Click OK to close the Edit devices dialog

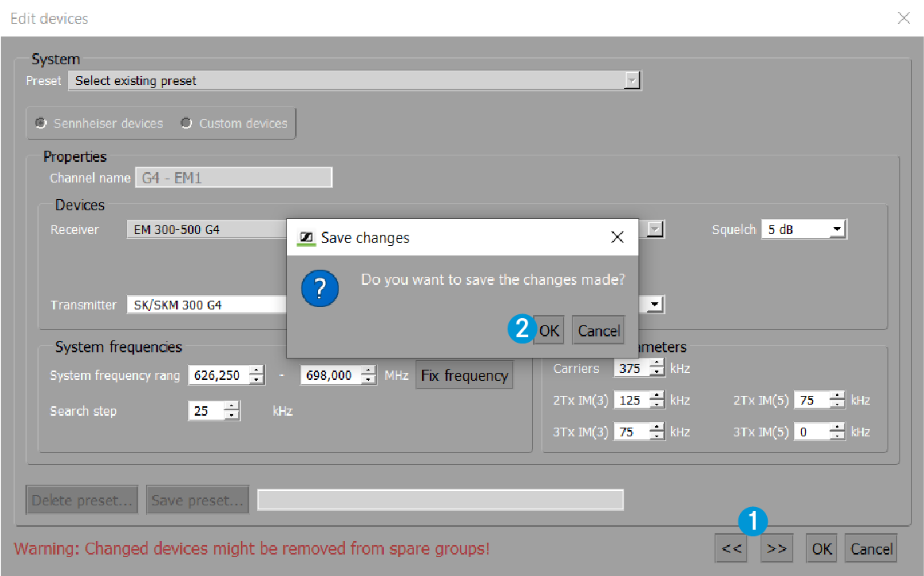pyautogui.click(x=821, y=547)
